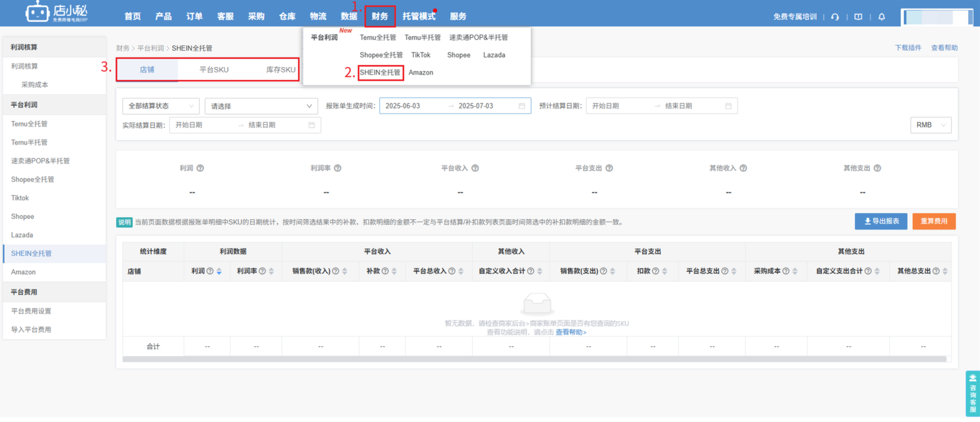Click the 导出报表 button
This screenshot has width=980, height=422.
click(881, 221)
